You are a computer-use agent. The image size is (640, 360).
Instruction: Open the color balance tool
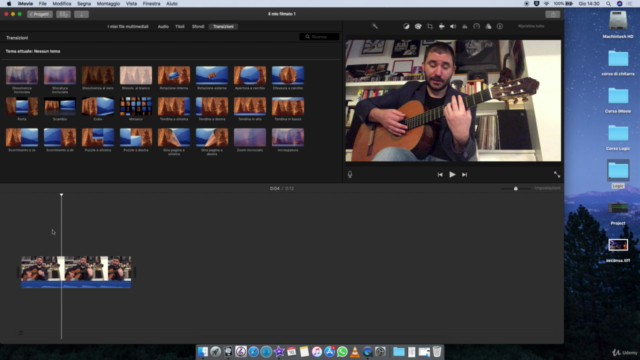406,26
